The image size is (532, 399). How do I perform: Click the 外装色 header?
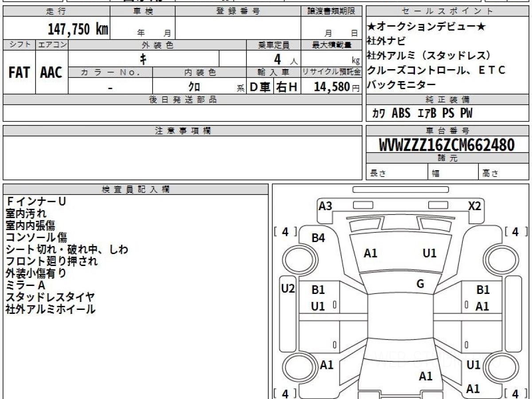click(x=157, y=45)
